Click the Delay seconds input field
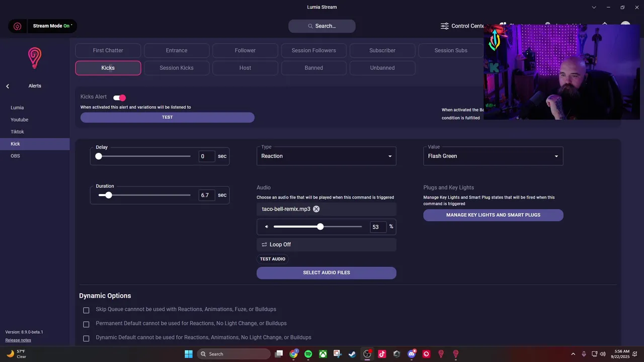 207,156
